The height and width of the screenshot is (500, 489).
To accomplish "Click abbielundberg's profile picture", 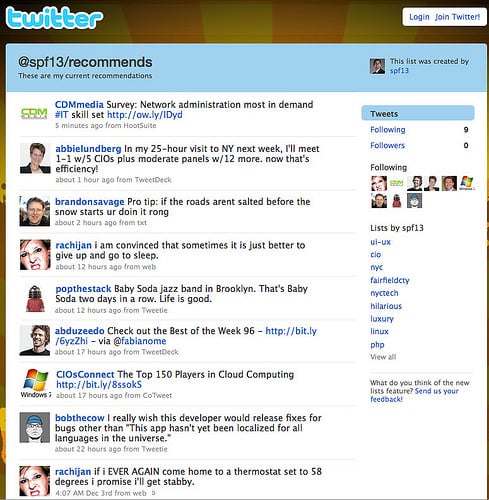I will point(35,158).
